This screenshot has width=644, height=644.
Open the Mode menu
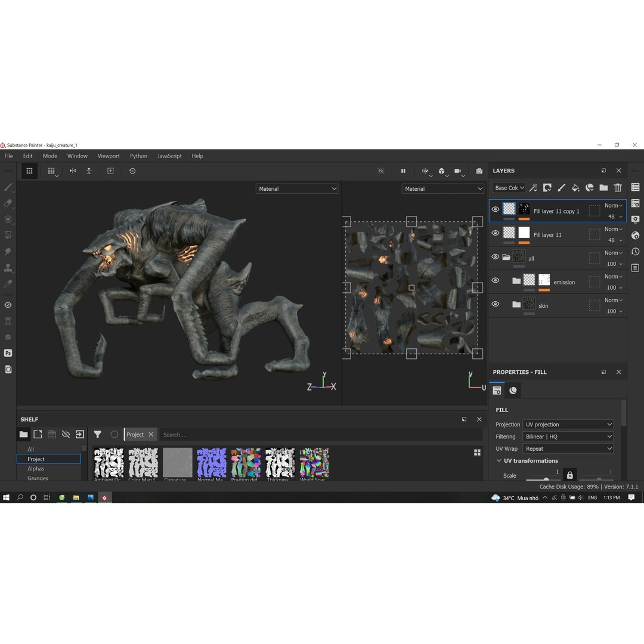(x=49, y=156)
